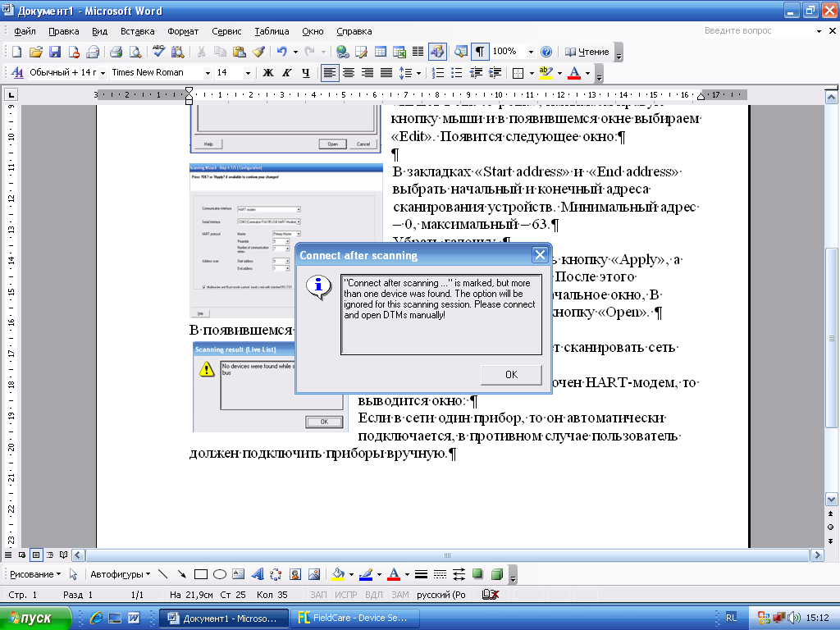The height and width of the screenshot is (630, 840).
Task: Insert a hyperlink
Action: [342, 52]
